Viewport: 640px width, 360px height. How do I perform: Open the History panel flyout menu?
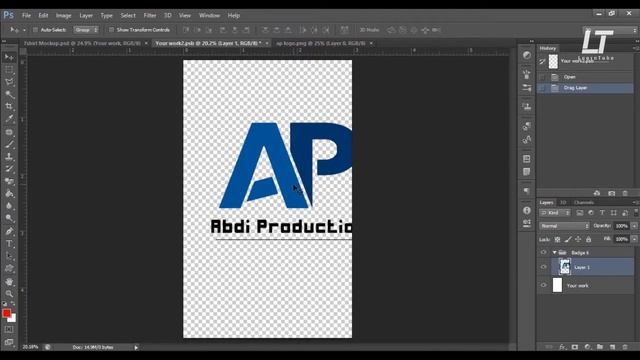(x=635, y=48)
